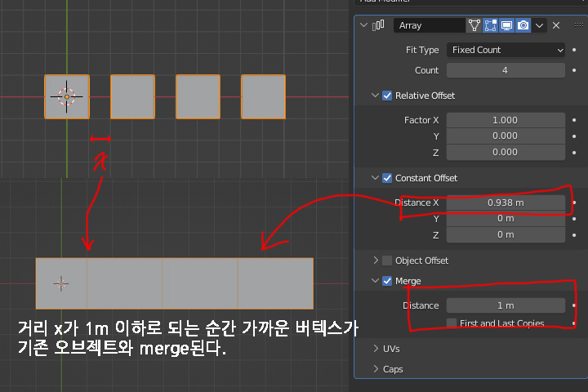The width and height of the screenshot is (588, 392).
Task: Expand the Object Offset section
Action: click(376, 261)
